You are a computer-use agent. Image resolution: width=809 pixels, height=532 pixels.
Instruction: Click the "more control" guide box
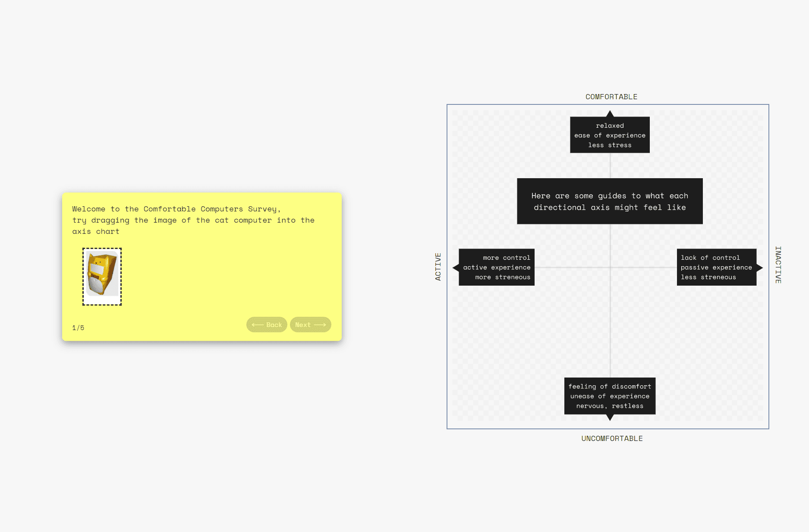coord(497,267)
